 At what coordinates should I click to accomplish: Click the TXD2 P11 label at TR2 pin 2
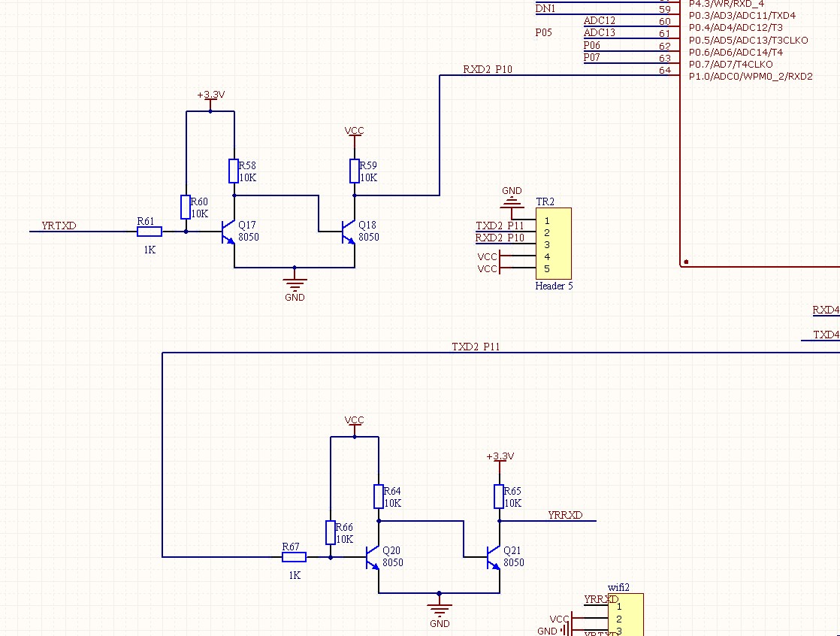(500, 226)
